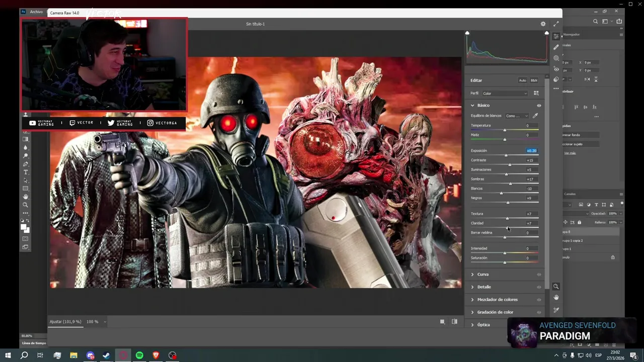Open the Masking tool in Camera Raw
This screenshot has height=362, width=644.
click(556, 58)
